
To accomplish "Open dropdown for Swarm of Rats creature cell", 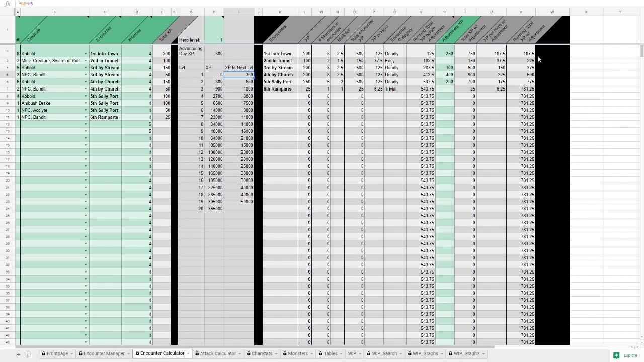I will [85, 61].
